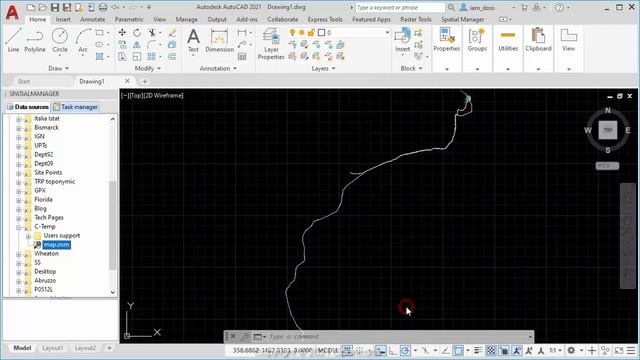Activate the Dimension tool

tap(219, 40)
